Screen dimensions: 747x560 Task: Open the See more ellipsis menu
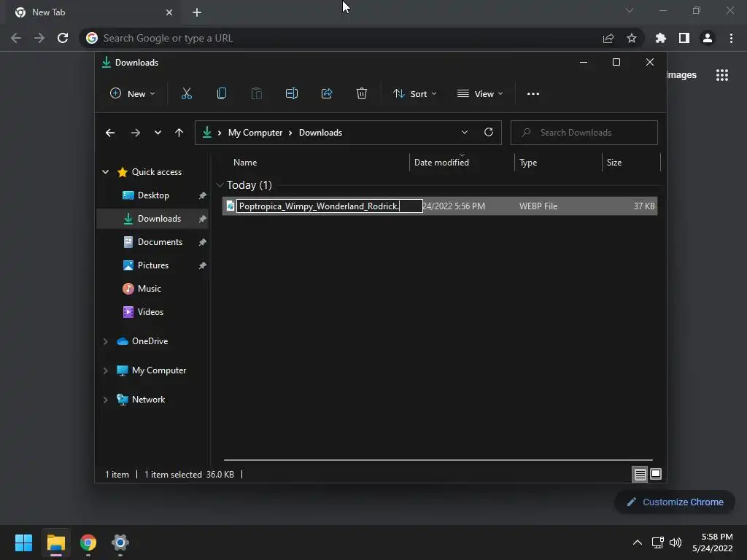[533, 94]
